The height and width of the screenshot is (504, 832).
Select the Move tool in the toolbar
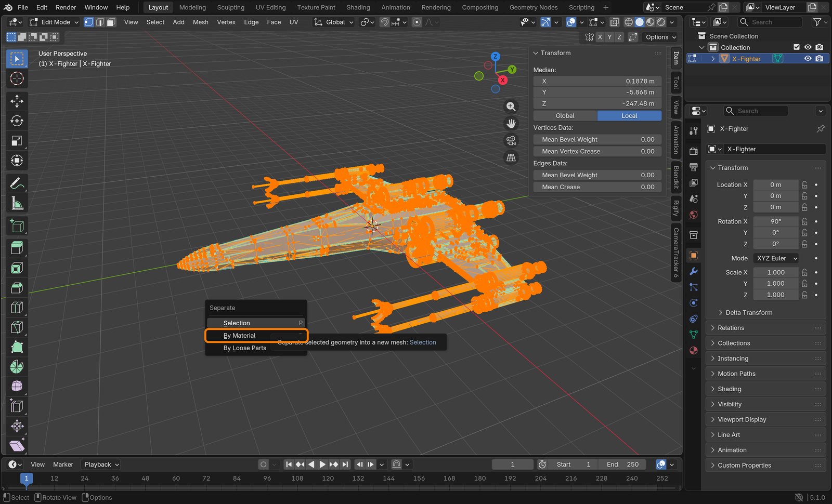[x=17, y=101]
